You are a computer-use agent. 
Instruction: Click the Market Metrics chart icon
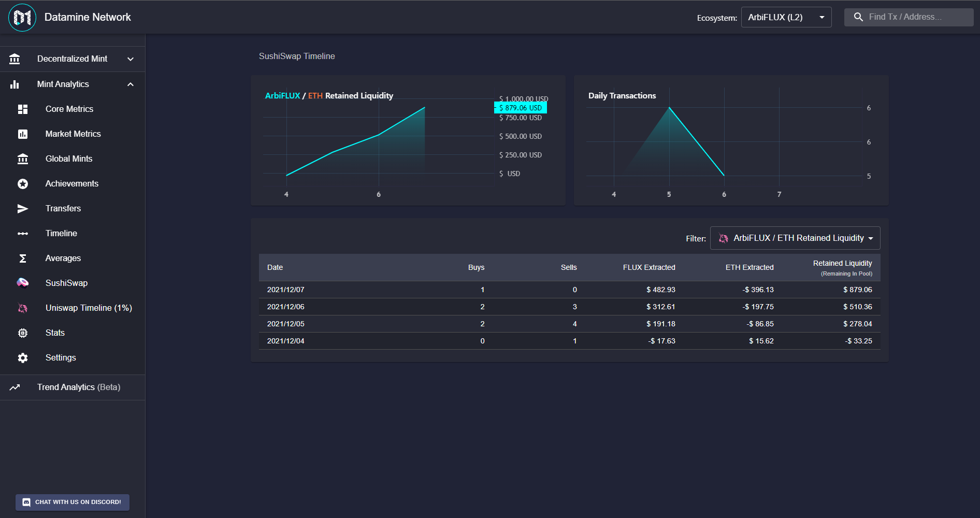coord(23,134)
